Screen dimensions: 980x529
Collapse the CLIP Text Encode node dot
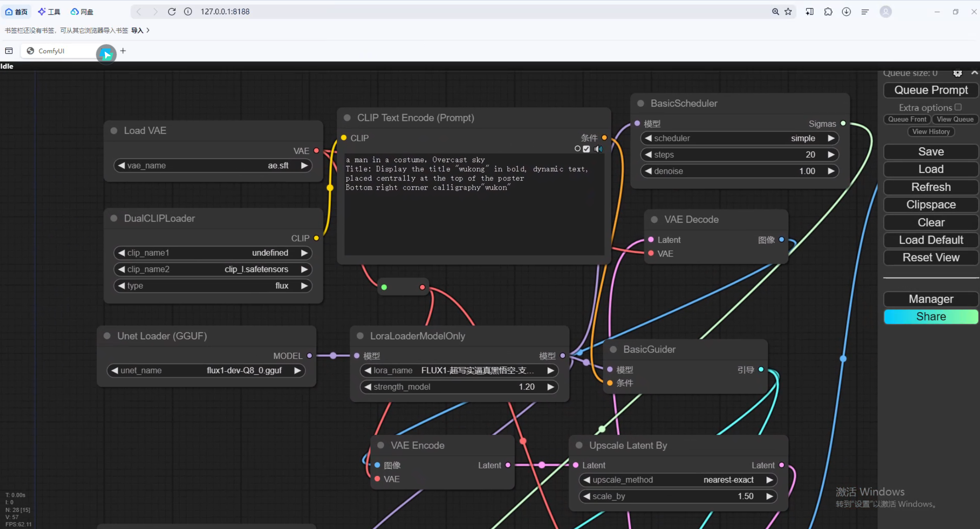point(347,118)
